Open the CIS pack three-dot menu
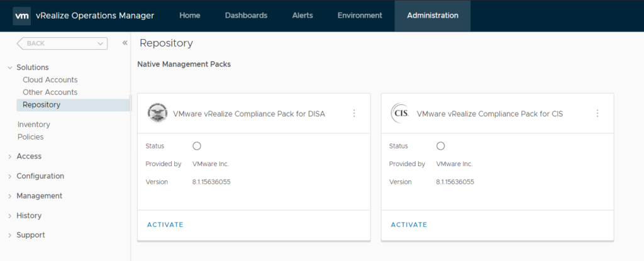Viewport: 644px width, 261px height. click(597, 113)
